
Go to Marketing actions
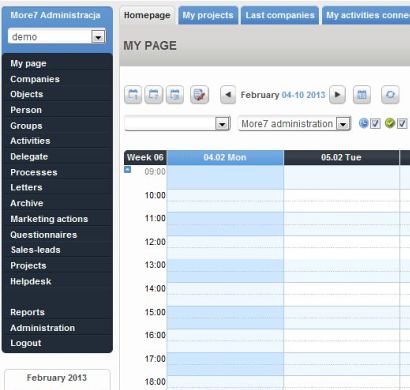[x=57, y=219]
